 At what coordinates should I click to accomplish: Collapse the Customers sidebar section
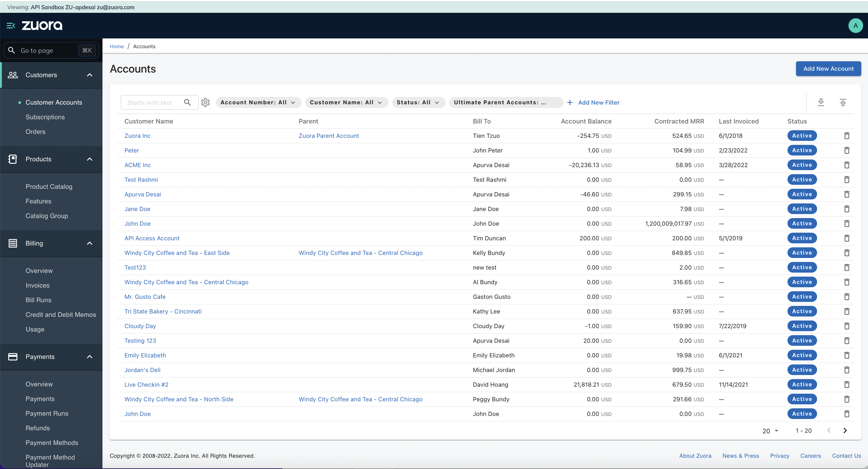coord(89,75)
